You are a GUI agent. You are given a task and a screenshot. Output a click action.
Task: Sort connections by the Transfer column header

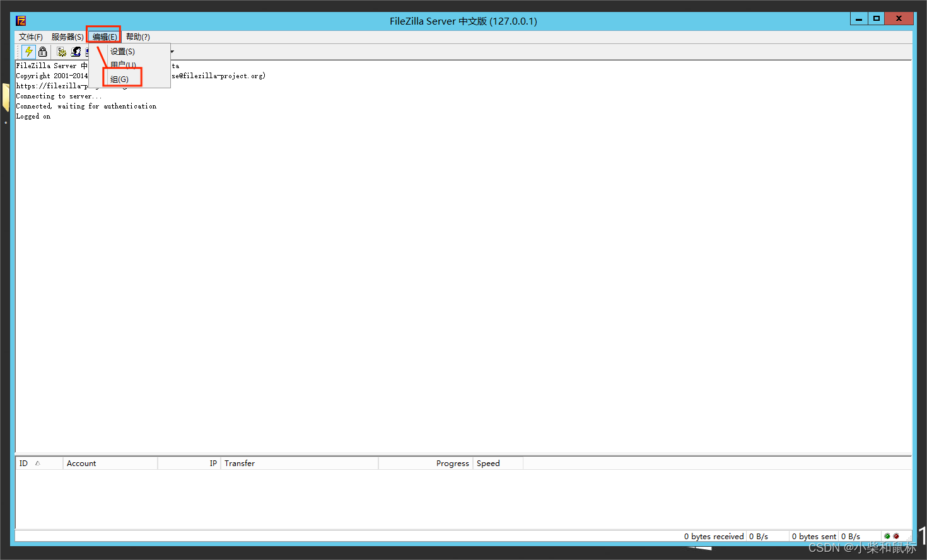pos(300,463)
